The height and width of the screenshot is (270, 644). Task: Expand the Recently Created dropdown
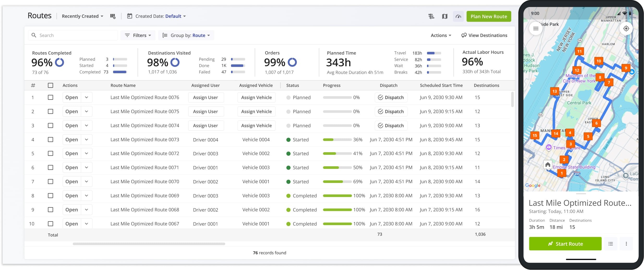(x=82, y=16)
